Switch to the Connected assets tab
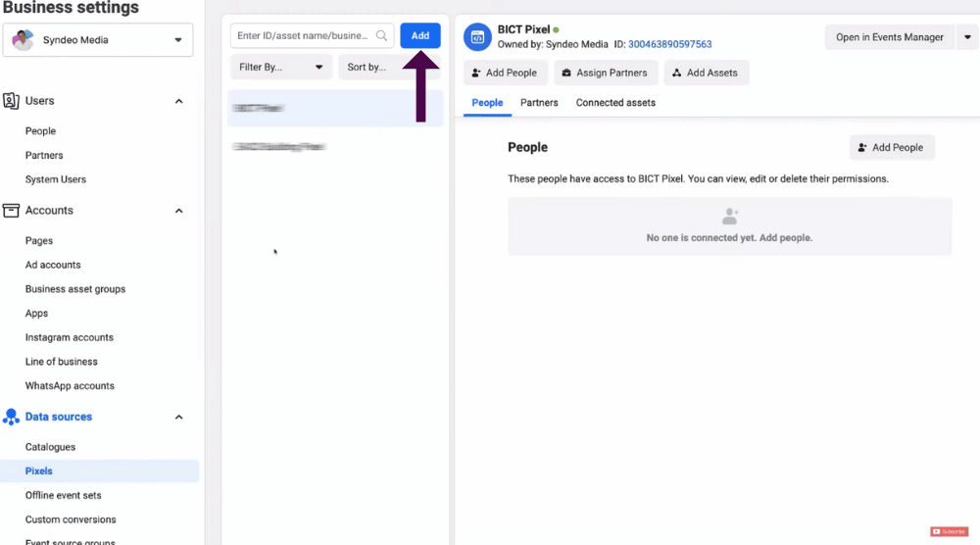Image resolution: width=980 pixels, height=545 pixels. coord(615,103)
